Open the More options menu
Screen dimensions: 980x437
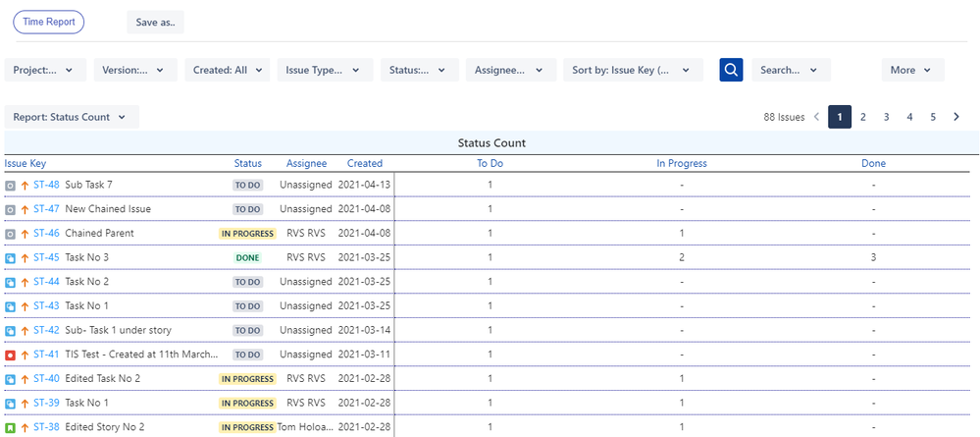[x=912, y=70]
